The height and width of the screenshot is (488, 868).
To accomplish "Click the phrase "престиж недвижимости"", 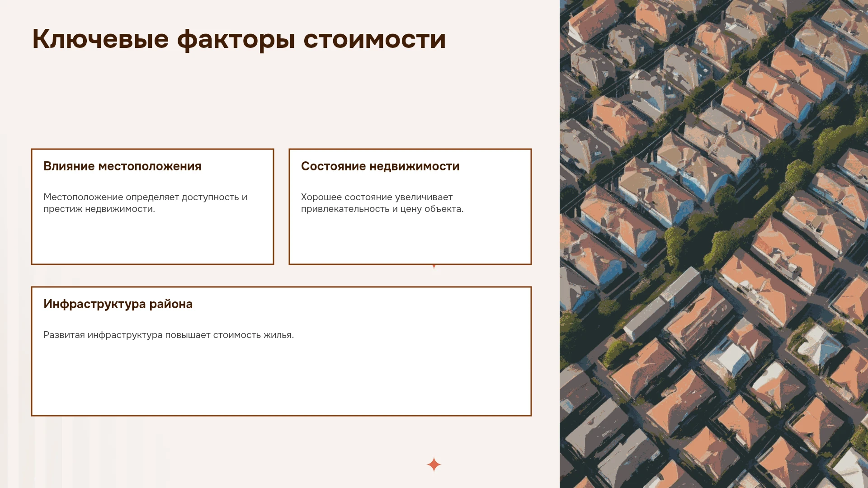I will (x=98, y=209).
